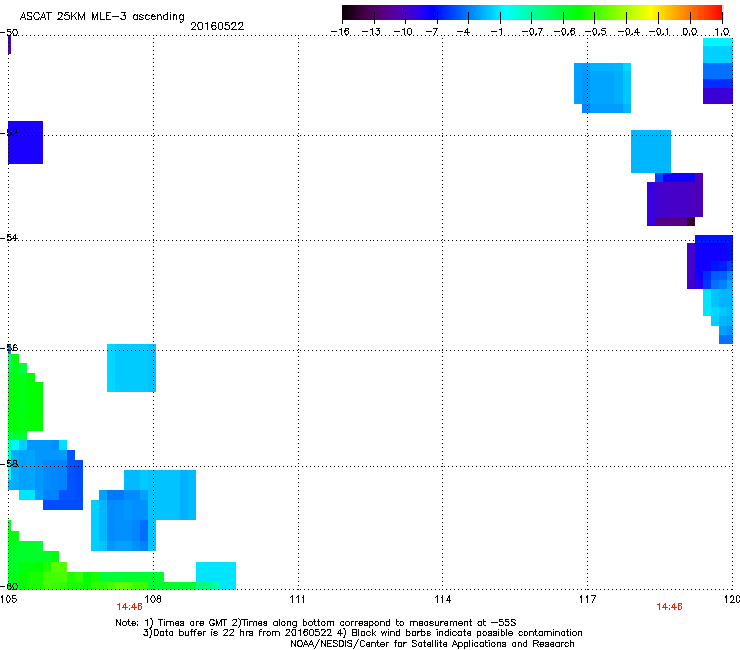
Task: Click the red '14:46' time nearest longitude 108
Action: pyautogui.click(x=129, y=607)
